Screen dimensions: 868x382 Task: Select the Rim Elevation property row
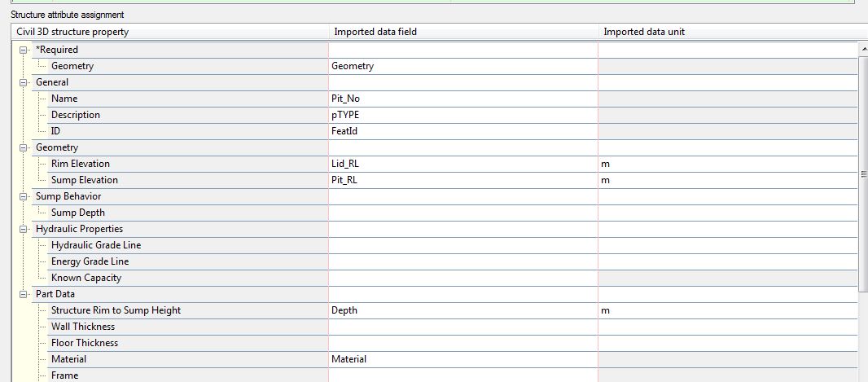pyautogui.click(x=188, y=164)
